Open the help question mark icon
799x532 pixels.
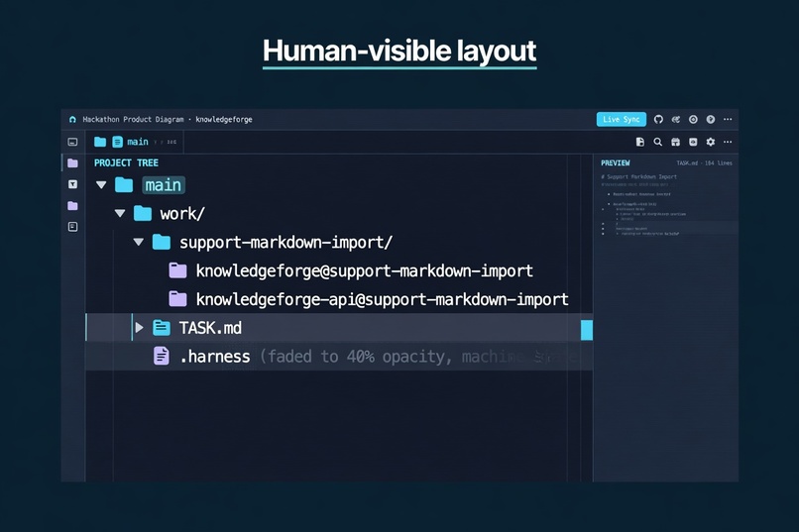(x=711, y=119)
